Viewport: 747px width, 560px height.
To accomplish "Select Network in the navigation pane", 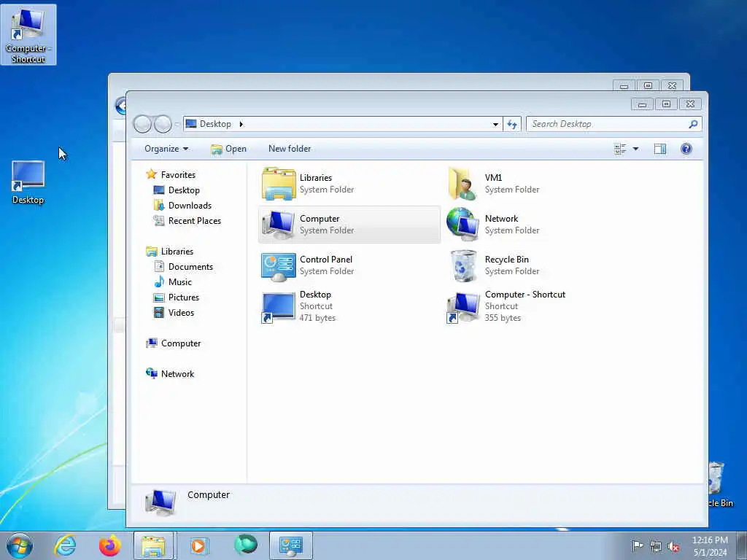I will click(177, 374).
